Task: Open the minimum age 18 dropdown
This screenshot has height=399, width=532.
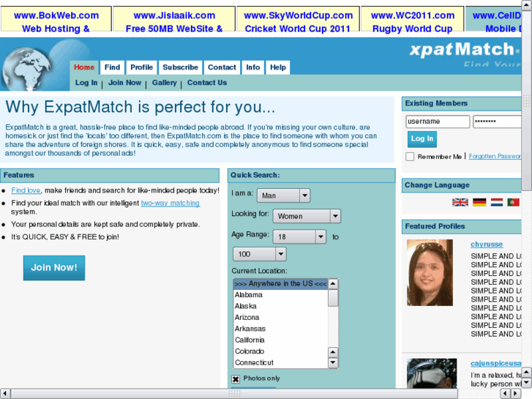Action: coord(299,236)
